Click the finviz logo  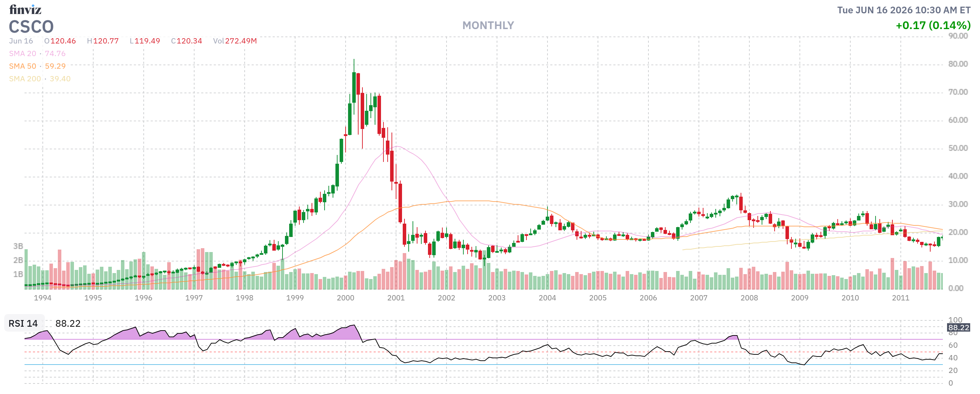[25, 9]
